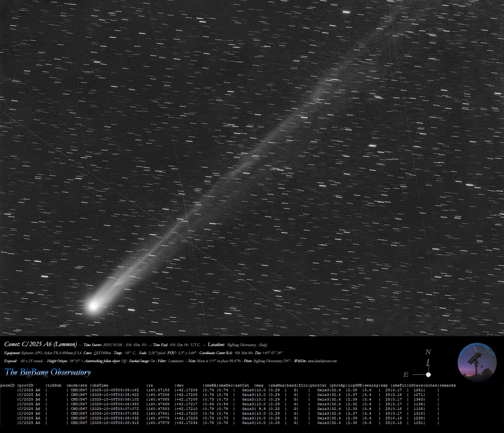Click the nStars column header
This screenshot has width=504, height=433.
[416, 386]
